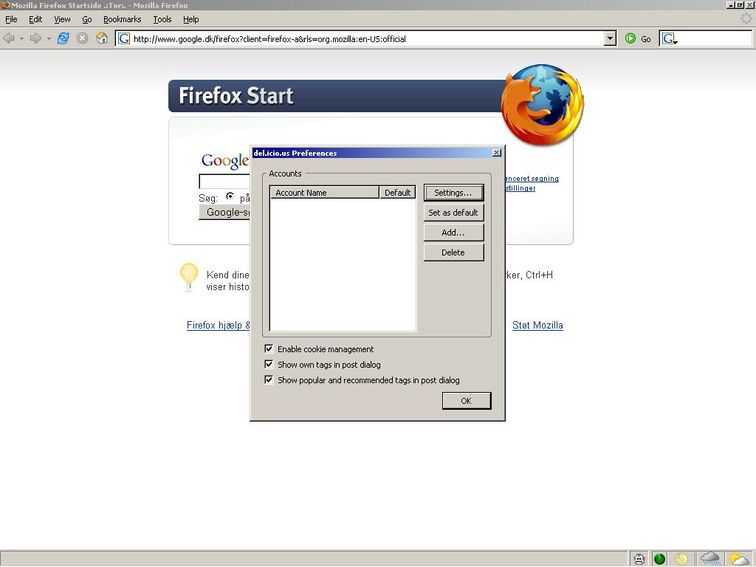Click the Firefox logo in title bar
This screenshot has width=756, height=567.
[5, 5]
